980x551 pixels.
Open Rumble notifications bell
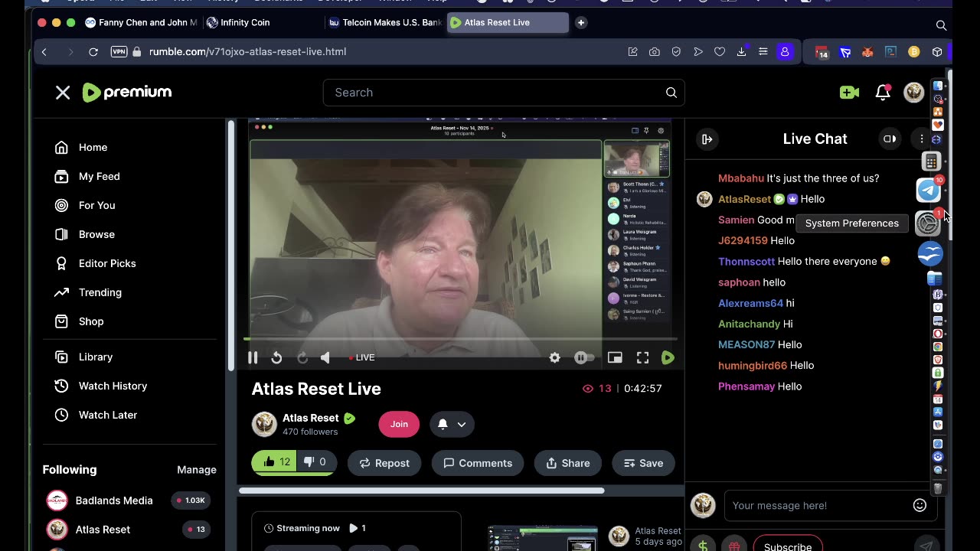tap(883, 93)
